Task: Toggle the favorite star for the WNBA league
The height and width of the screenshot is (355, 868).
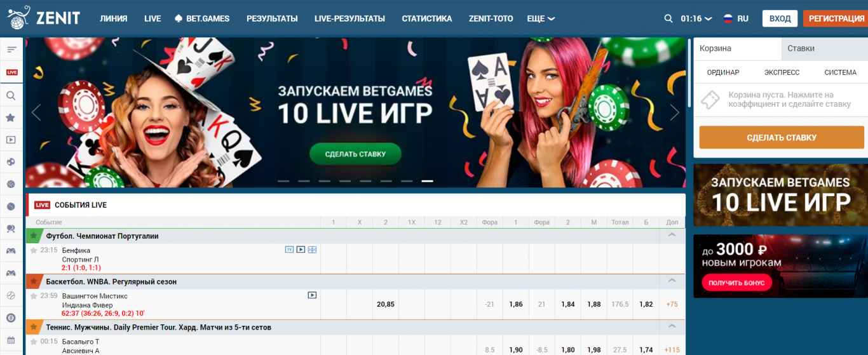Action: [34, 281]
